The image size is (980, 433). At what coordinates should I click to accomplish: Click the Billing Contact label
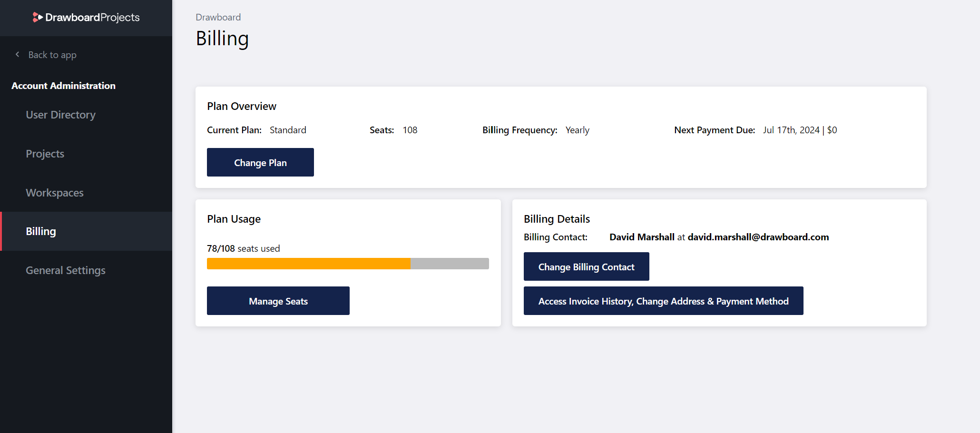point(556,237)
